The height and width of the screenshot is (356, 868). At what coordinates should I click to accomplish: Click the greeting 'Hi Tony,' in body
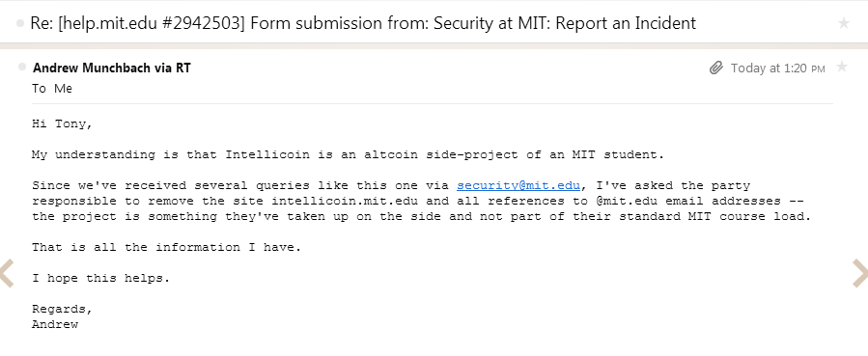coord(62,123)
